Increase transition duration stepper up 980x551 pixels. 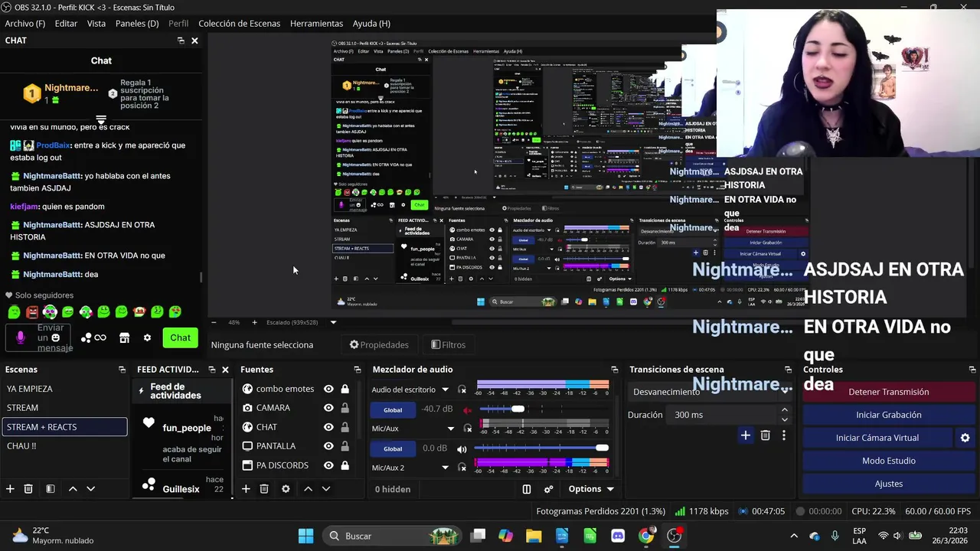click(x=784, y=410)
